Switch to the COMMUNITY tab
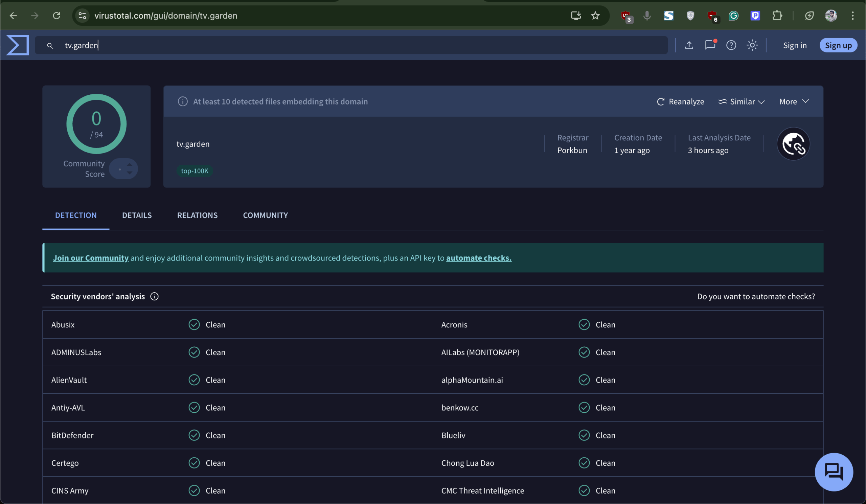 [265, 215]
